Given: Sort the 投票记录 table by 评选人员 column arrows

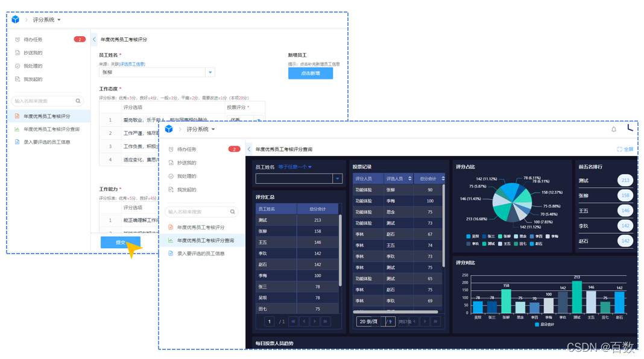Looking at the screenshot, I should (x=410, y=178).
